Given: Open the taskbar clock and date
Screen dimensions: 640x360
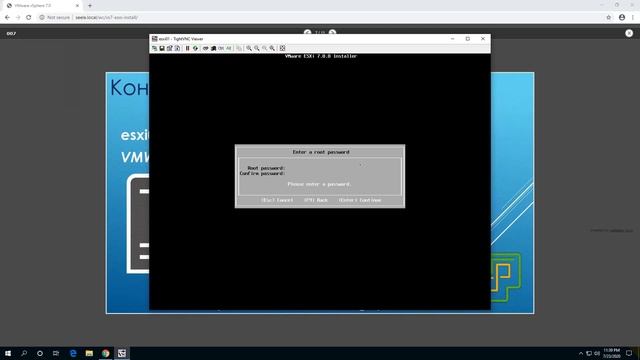Looking at the screenshot, I should [x=611, y=353].
